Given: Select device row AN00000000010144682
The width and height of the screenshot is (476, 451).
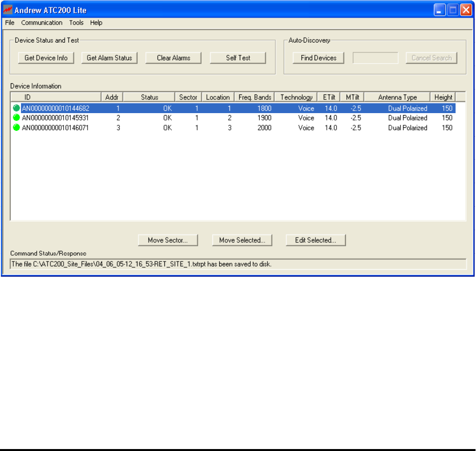Looking at the screenshot, I should tap(233, 108).
